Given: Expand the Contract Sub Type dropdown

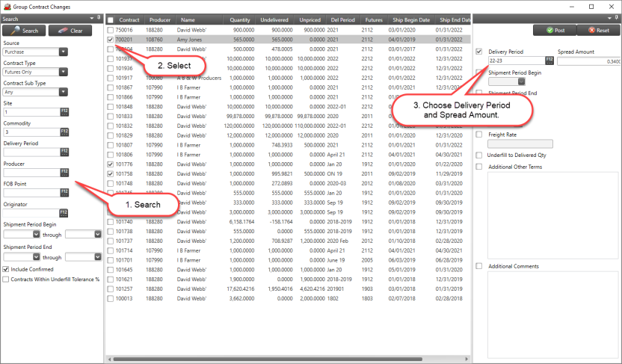Looking at the screenshot, I should (64, 92).
